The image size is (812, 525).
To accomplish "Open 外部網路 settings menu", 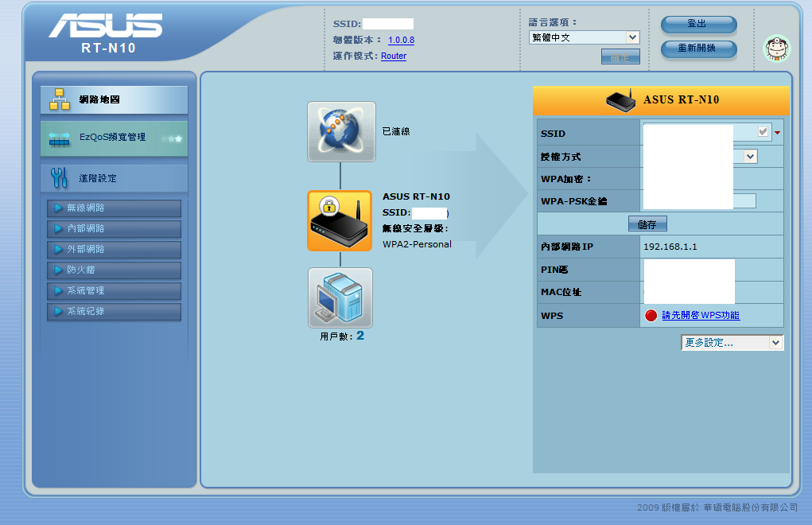I will [114, 250].
